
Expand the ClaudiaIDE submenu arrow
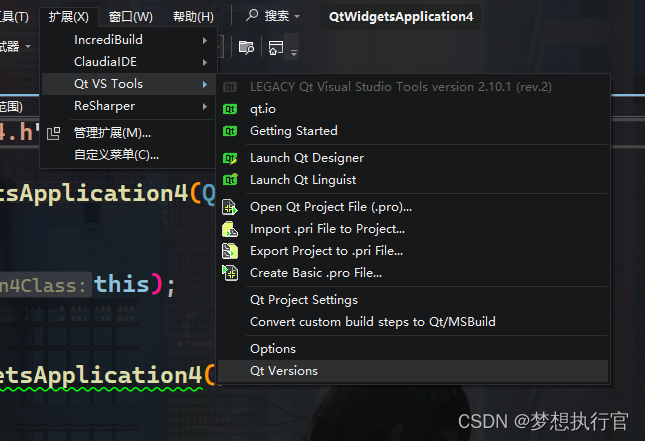[x=204, y=63]
